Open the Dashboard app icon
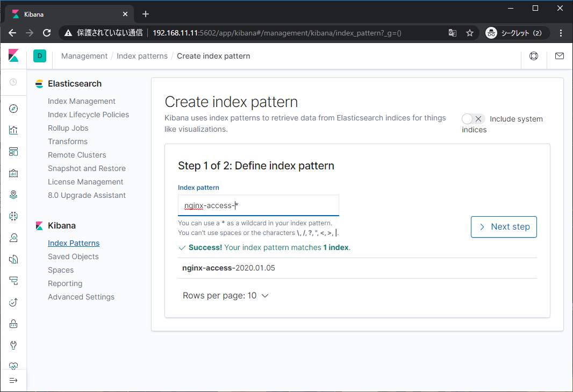This screenshot has height=392, width=573. [x=13, y=151]
